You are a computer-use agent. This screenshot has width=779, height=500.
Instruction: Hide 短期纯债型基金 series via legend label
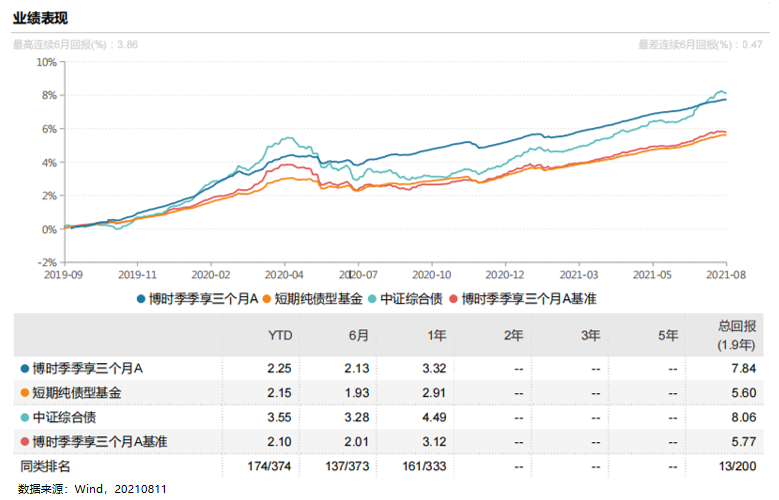click(x=316, y=298)
